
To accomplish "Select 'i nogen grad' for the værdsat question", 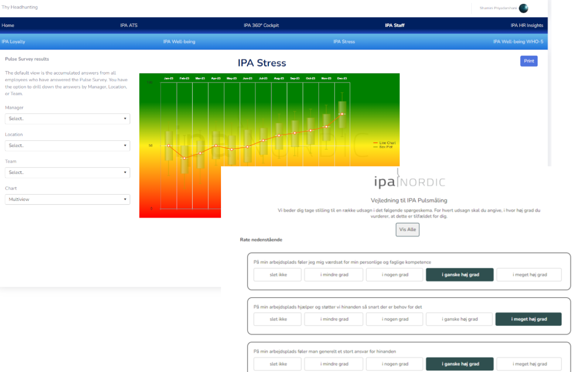I will point(395,275).
